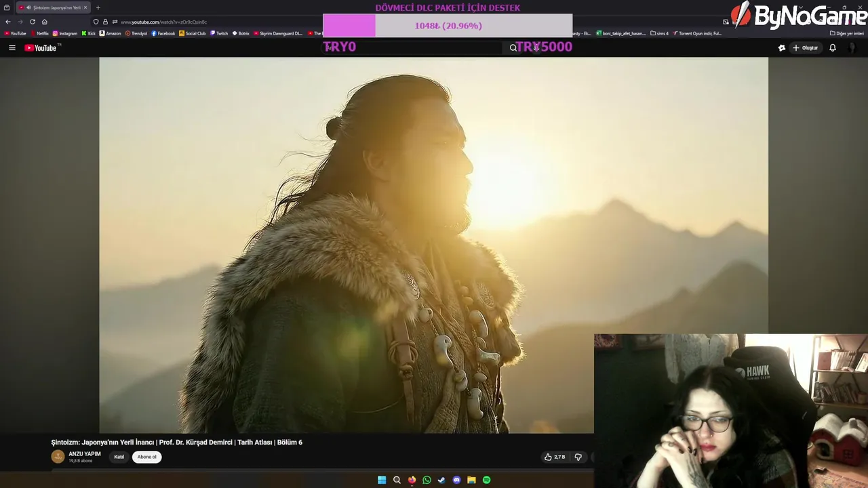Click the shield tracking protection icon
Image resolution: width=868 pixels, height=488 pixels.
pos(96,22)
